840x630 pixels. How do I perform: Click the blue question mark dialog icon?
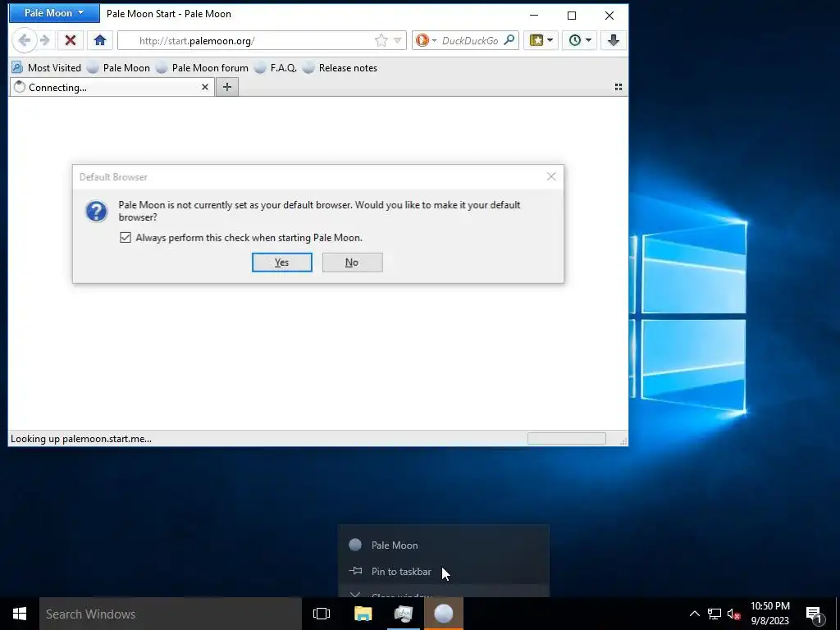(97, 211)
